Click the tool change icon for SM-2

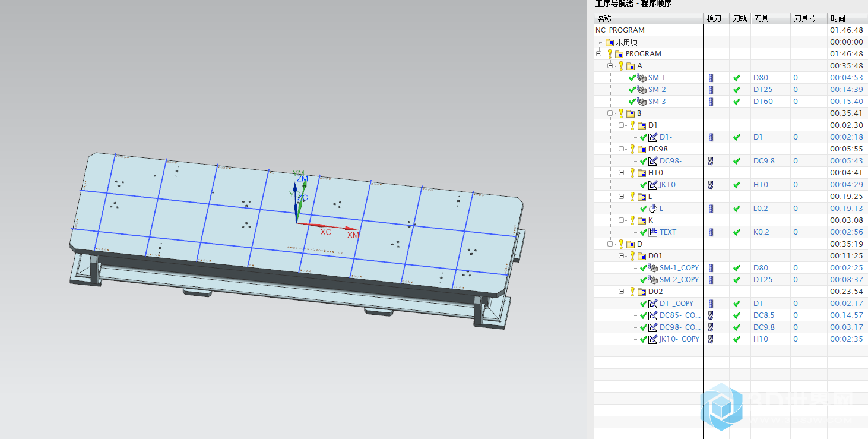[x=711, y=90]
